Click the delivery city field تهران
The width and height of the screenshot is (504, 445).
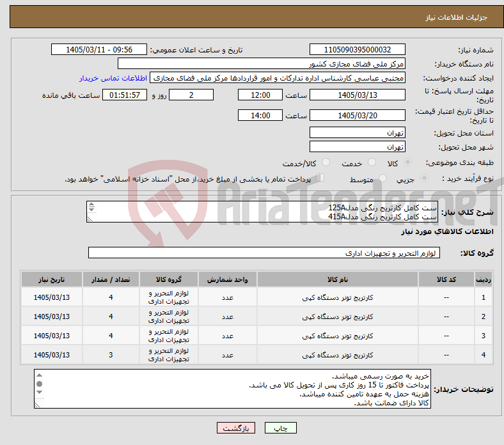[357, 146]
